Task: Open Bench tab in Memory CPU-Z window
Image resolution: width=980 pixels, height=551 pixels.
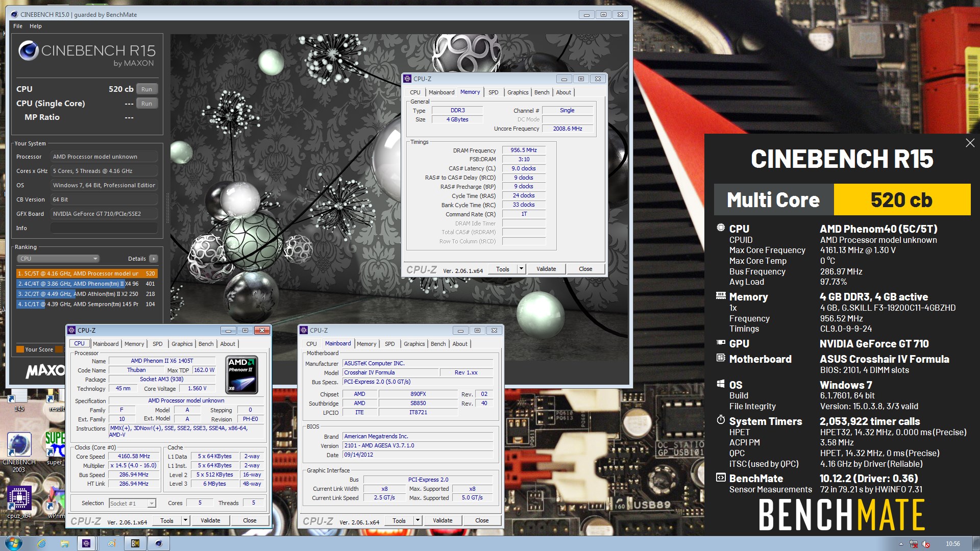Action: coord(542,92)
